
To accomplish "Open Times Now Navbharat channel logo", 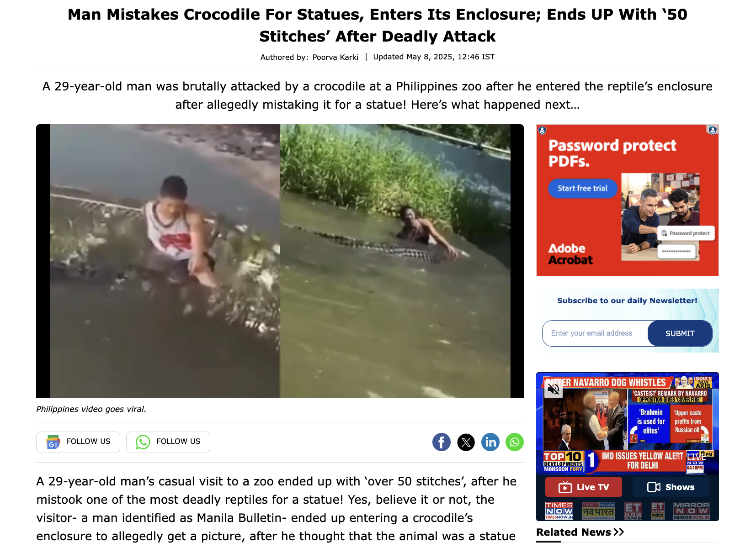I will coord(598,511).
